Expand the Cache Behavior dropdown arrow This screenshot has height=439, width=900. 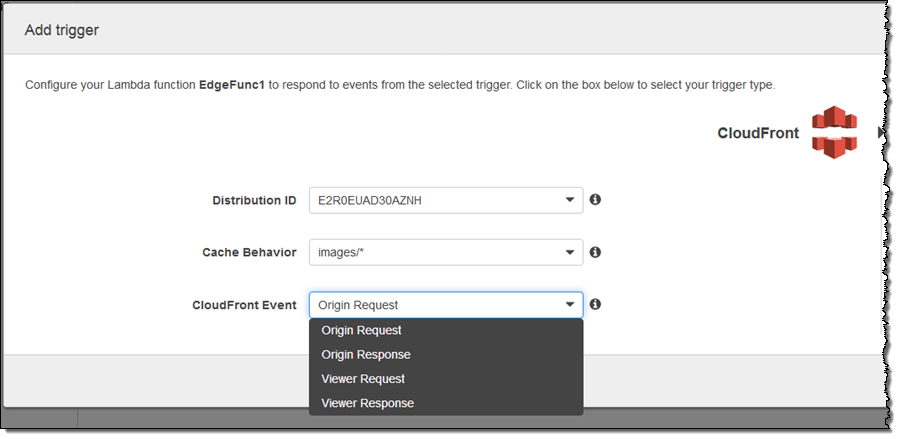click(x=570, y=252)
